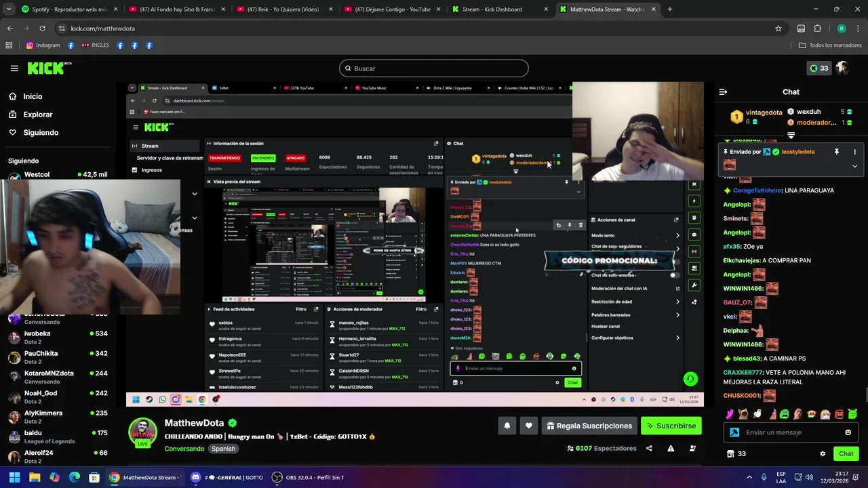Focus the Buscar search field
Screen dimensions: 868x488
point(434,68)
